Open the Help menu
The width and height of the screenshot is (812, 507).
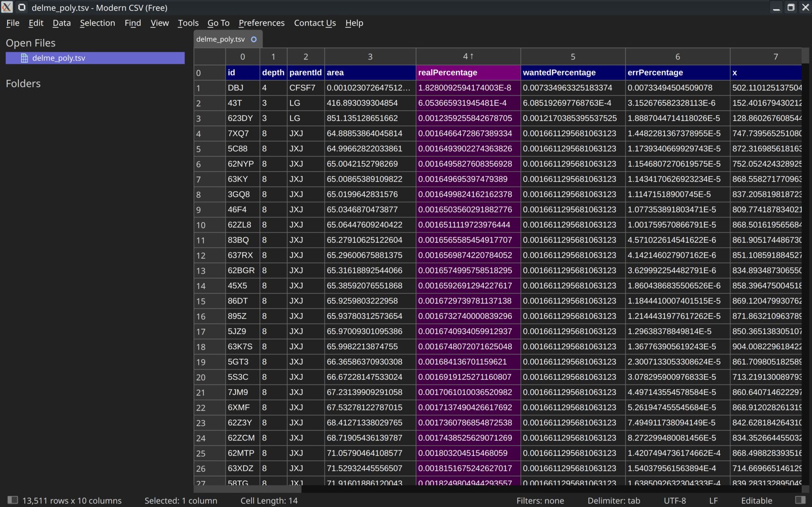click(354, 23)
